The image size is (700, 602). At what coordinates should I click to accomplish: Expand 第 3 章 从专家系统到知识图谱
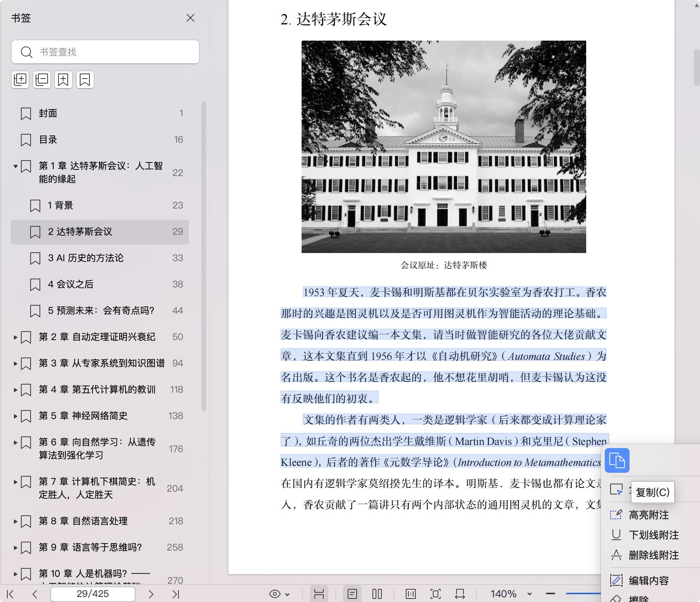(15, 363)
